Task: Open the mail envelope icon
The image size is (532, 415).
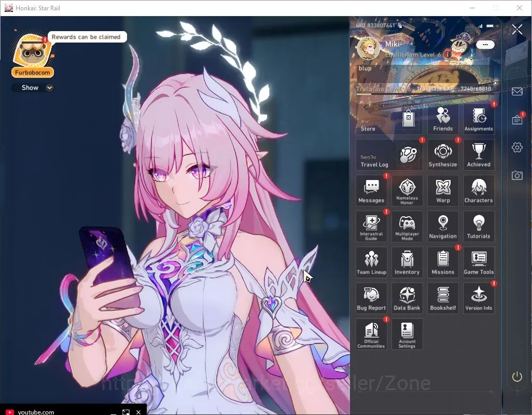Action: click(x=517, y=92)
